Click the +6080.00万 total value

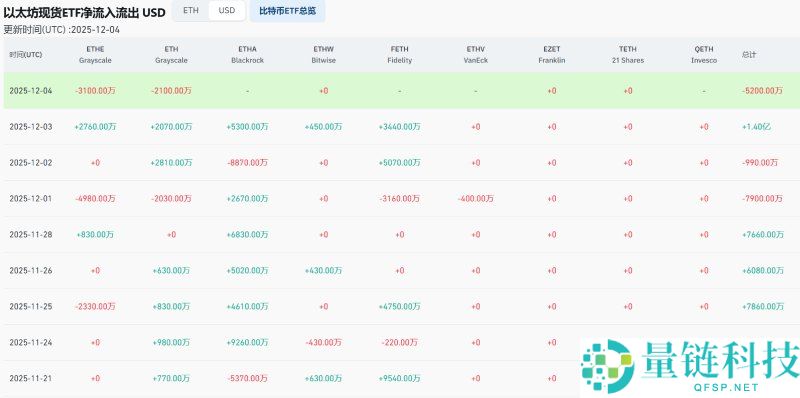[763, 270]
